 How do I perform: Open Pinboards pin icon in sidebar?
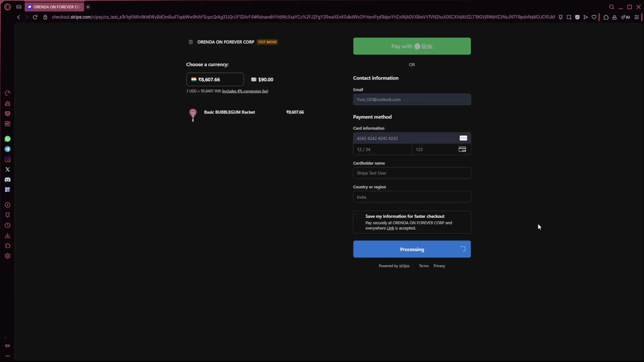point(7,215)
